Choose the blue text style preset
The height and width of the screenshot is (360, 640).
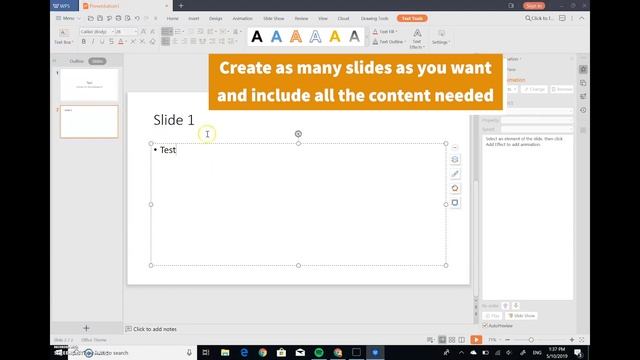click(x=276, y=37)
